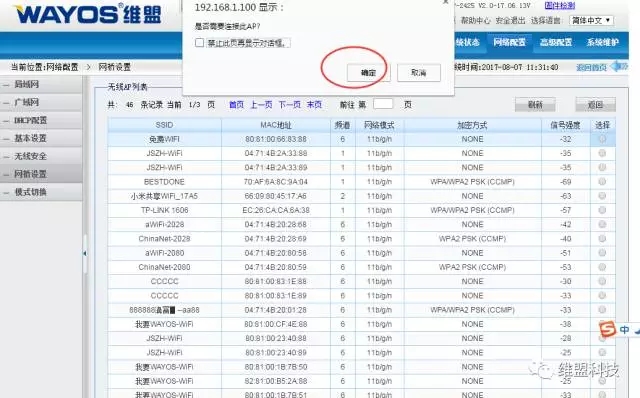The width and height of the screenshot is (640, 398).
Task: Open 系统维护 tab in top navigation
Action: point(603,42)
